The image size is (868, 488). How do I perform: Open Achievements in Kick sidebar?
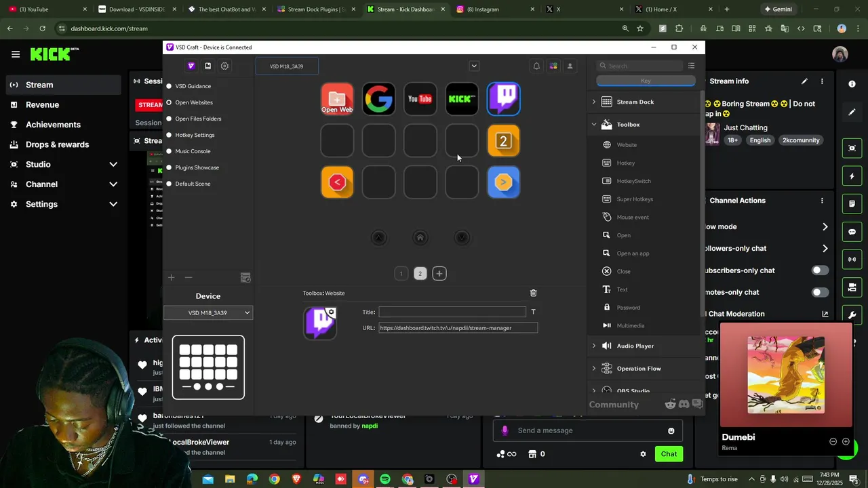click(x=53, y=125)
